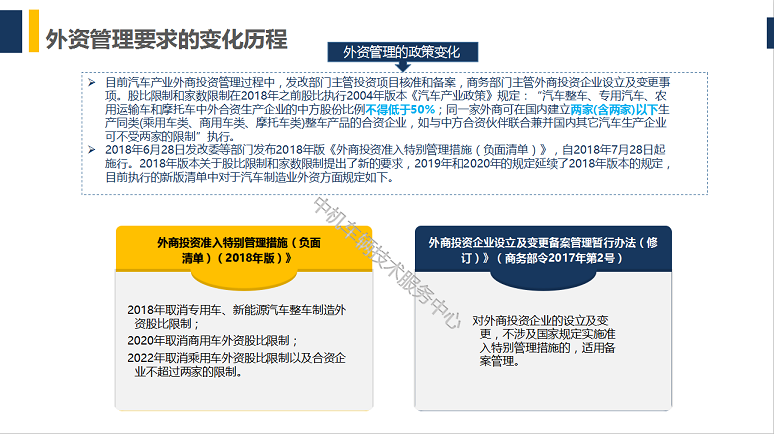Click the highlighted text 不得低于50%

point(401,108)
